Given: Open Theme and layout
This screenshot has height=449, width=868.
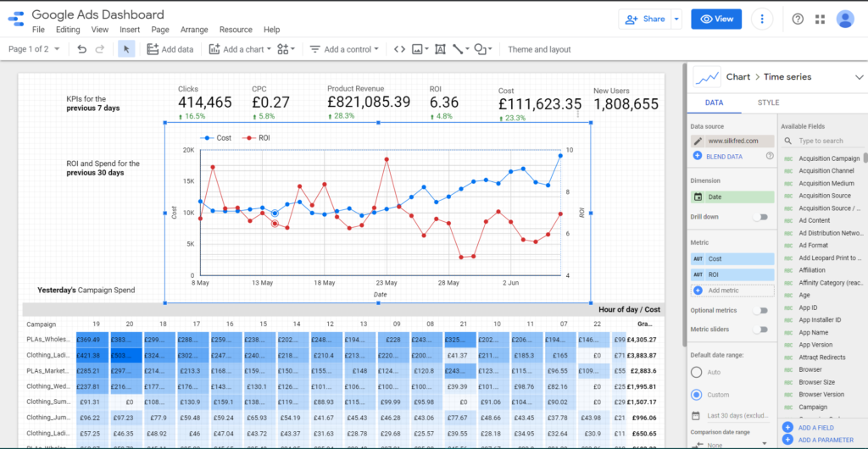Looking at the screenshot, I should (x=539, y=49).
